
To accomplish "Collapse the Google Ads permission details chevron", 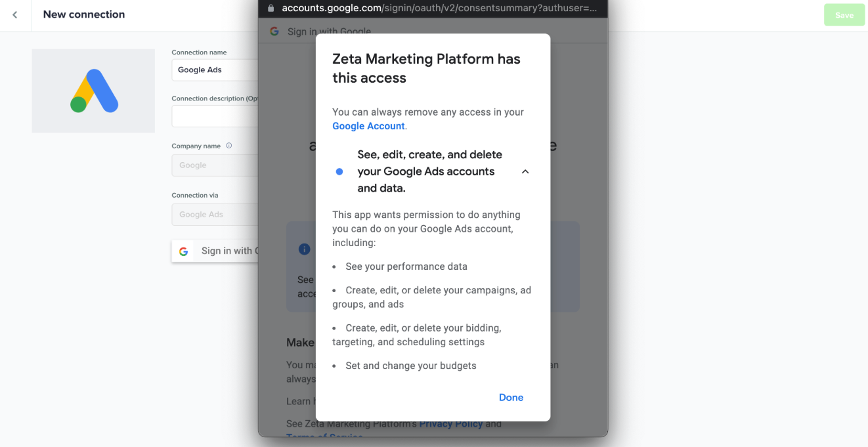I will coord(525,172).
